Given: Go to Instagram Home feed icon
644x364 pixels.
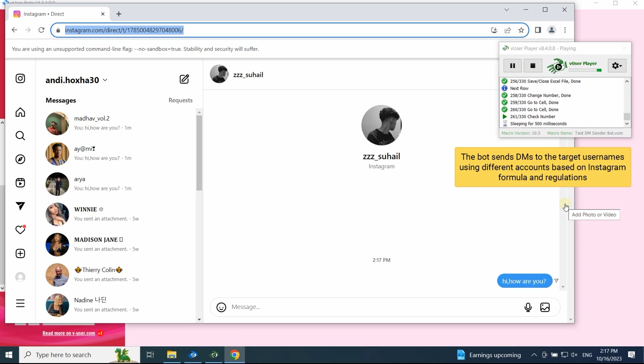Looking at the screenshot, I should point(20,112).
